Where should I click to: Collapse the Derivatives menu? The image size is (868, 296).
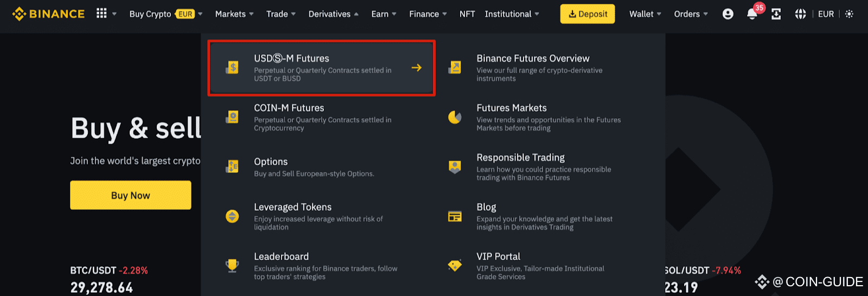(x=333, y=14)
